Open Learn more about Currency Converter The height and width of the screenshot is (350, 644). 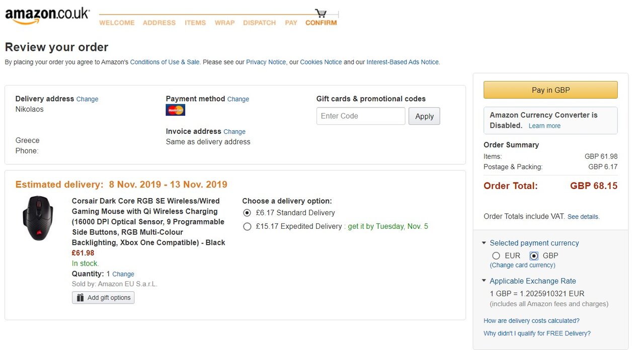pos(544,126)
